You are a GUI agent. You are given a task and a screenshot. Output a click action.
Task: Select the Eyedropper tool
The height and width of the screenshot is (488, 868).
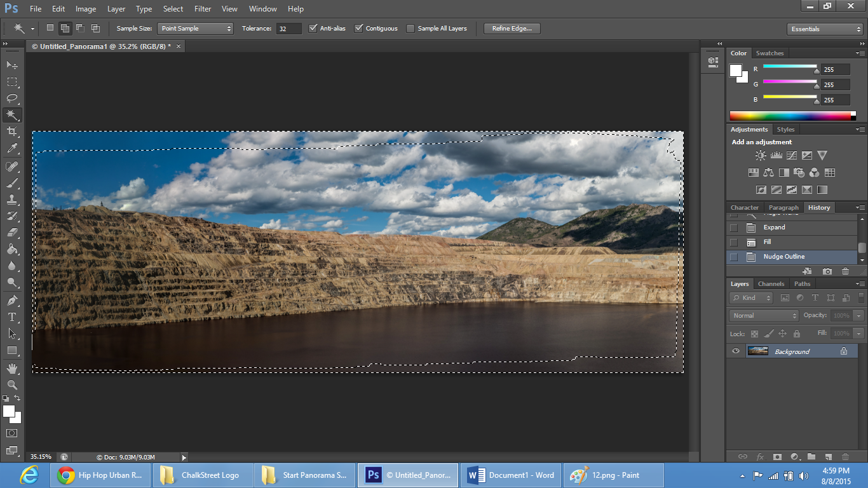point(12,148)
